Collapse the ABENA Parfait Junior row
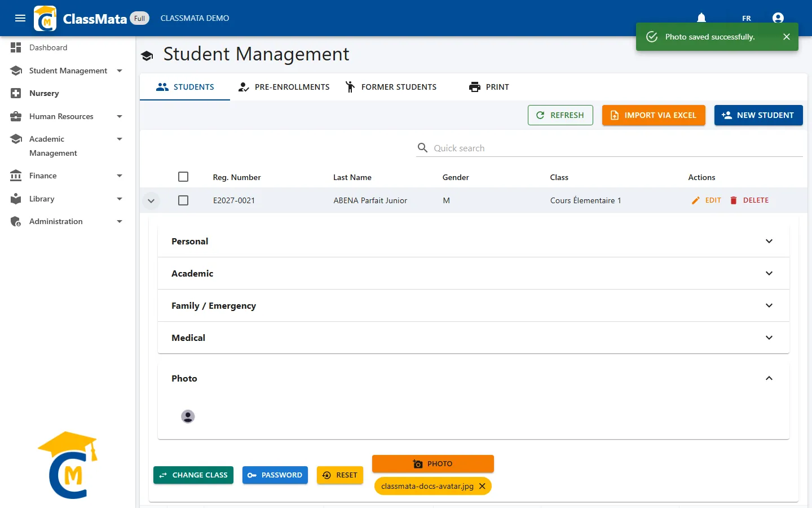812x508 pixels. point(151,200)
